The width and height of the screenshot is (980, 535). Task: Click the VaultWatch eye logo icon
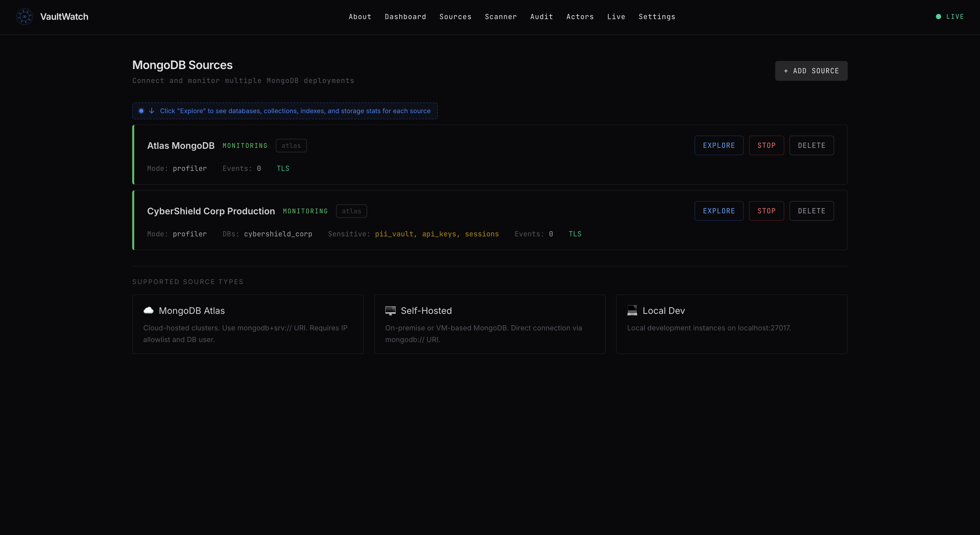24,17
